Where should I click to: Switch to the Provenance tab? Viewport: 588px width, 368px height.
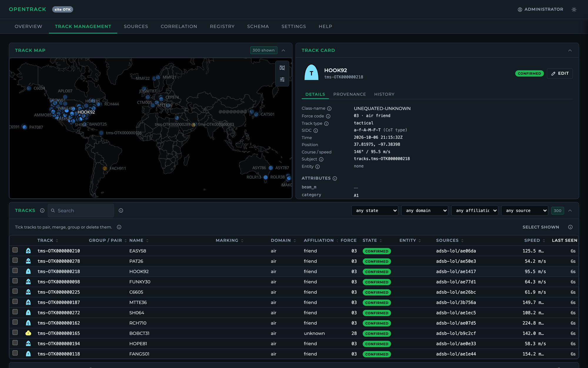[x=350, y=94]
